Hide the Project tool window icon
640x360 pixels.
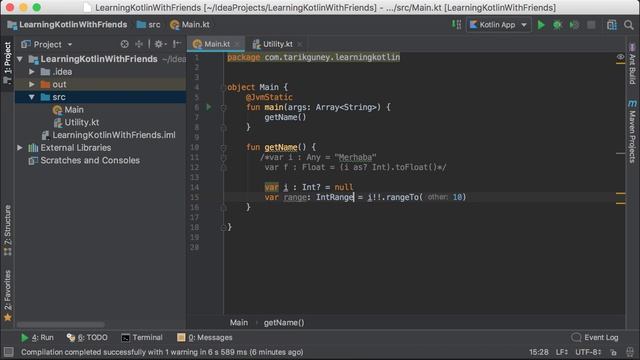177,44
